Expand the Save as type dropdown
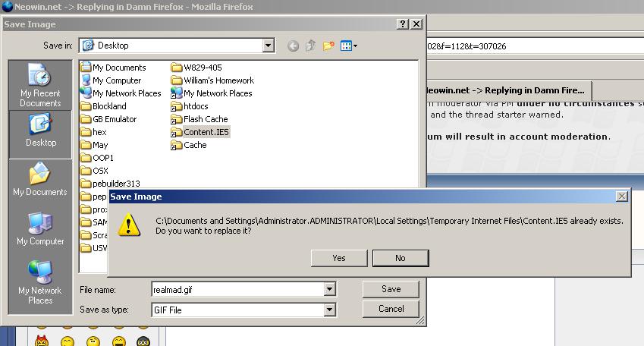Image resolution: width=644 pixels, height=346 pixels. tap(329, 310)
